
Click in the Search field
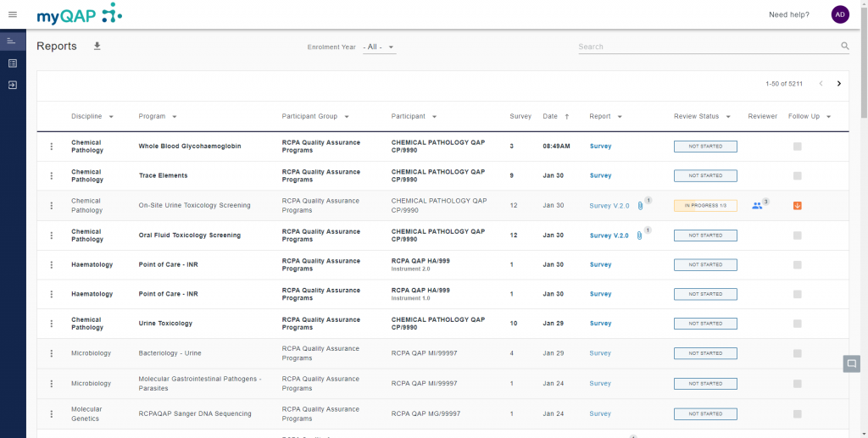pos(709,47)
